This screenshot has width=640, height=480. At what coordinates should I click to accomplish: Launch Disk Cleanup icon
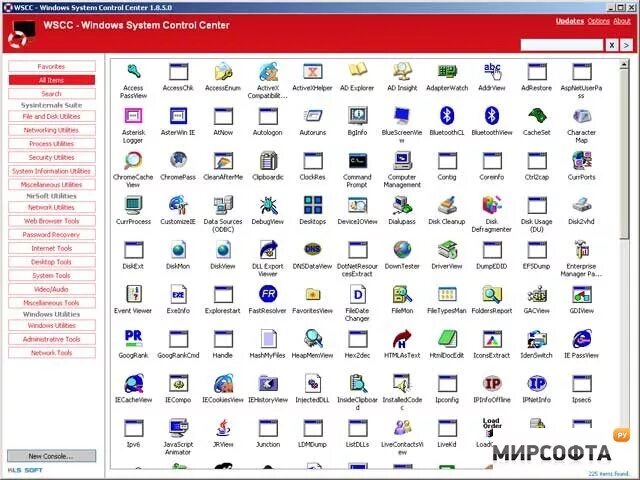coord(447,205)
